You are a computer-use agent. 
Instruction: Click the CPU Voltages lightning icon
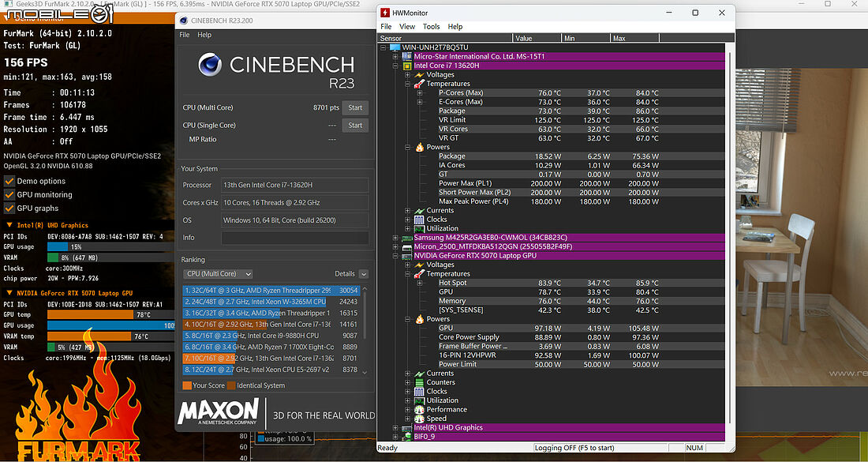point(419,75)
